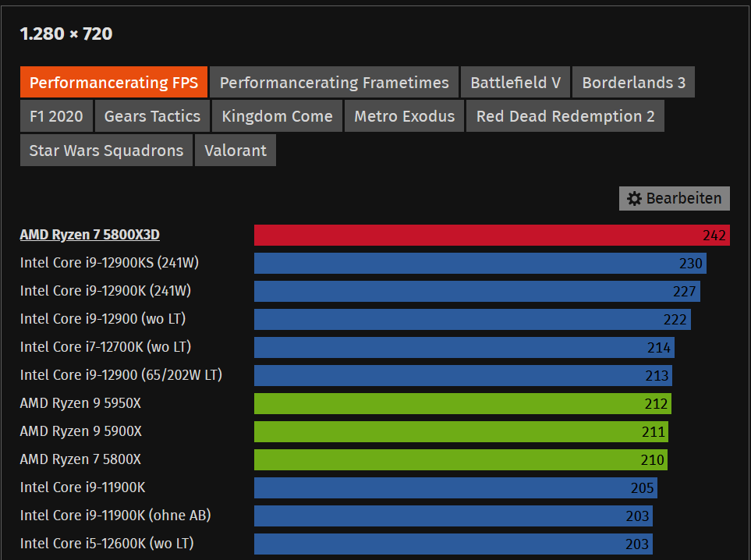Click the blue bar showing 222
751x560 pixels.
pyautogui.click(x=473, y=320)
